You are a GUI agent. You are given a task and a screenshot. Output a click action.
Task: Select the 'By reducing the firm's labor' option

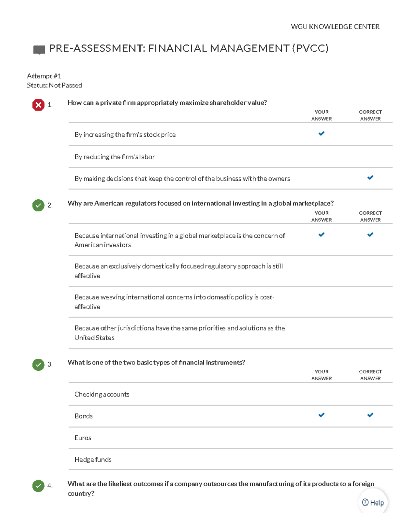click(x=114, y=157)
